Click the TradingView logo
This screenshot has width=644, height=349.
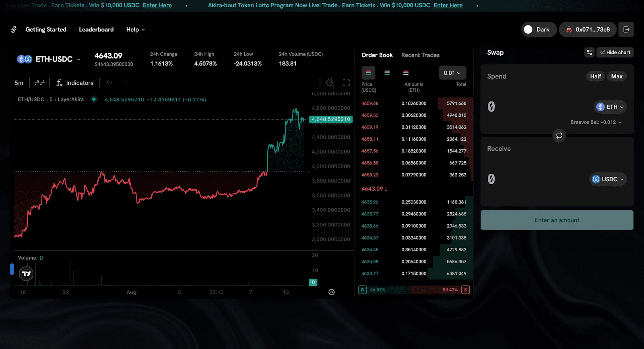click(x=27, y=274)
